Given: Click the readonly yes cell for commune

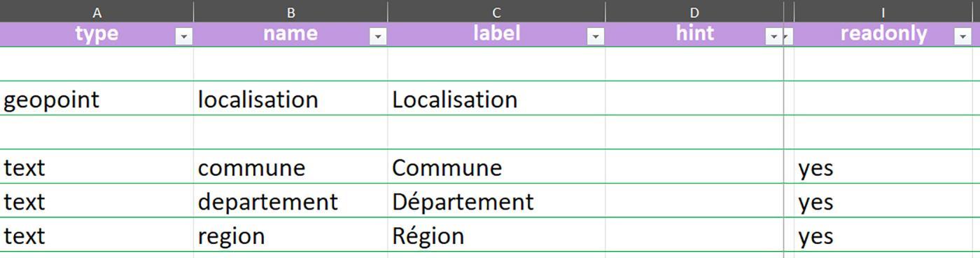Looking at the screenshot, I should pos(883,167).
